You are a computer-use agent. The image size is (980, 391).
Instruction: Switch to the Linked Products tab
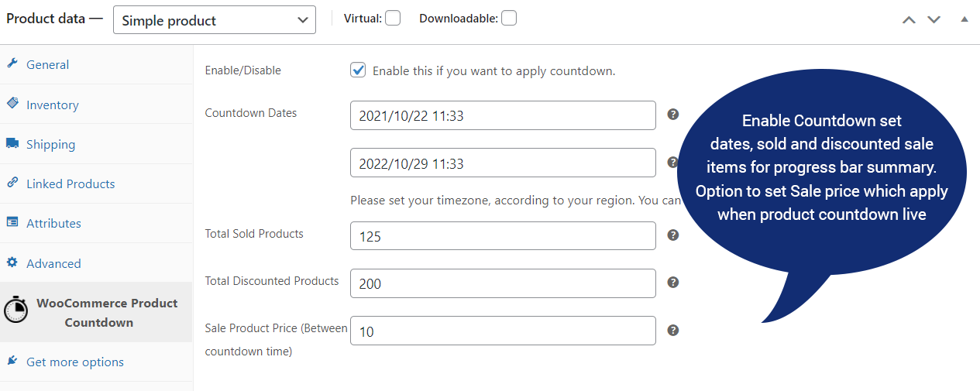pos(70,183)
